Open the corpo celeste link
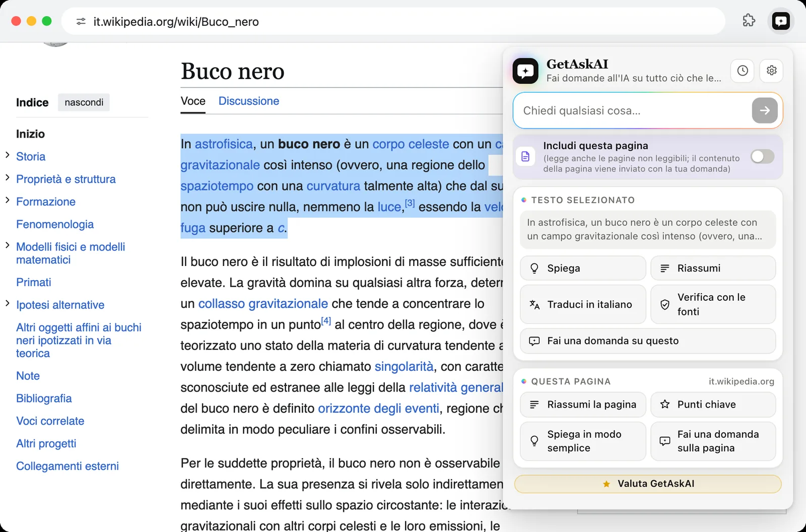The image size is (806, 532). coord(411,144)
